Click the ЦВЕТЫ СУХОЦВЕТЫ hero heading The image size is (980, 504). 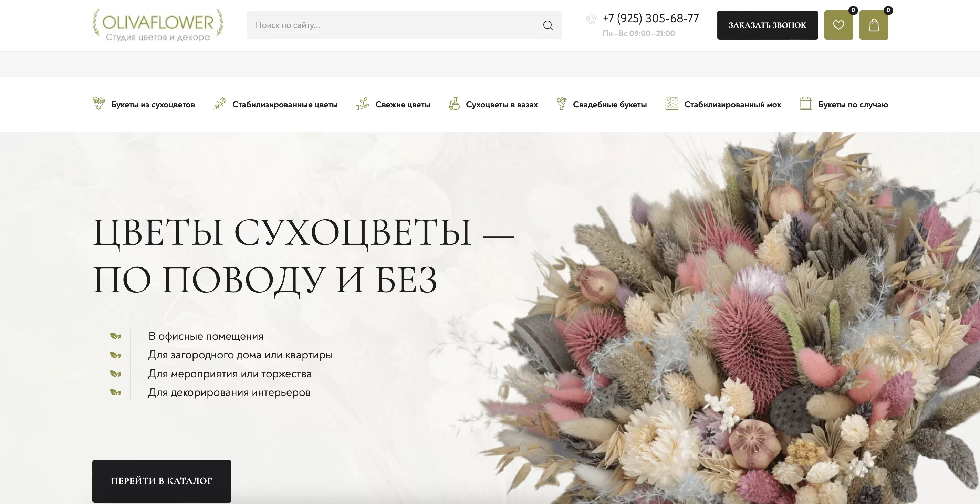303,256
